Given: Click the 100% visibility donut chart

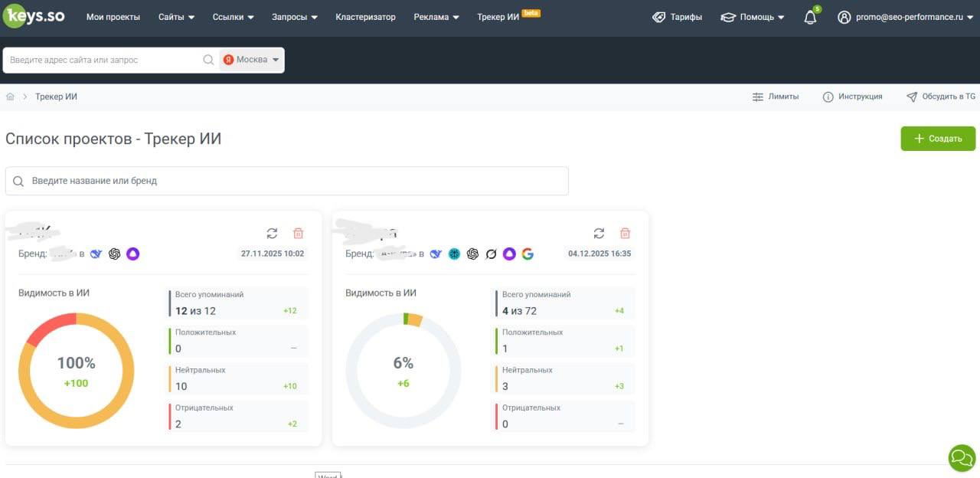Looking at the screenshot, I should coord(76,371).
